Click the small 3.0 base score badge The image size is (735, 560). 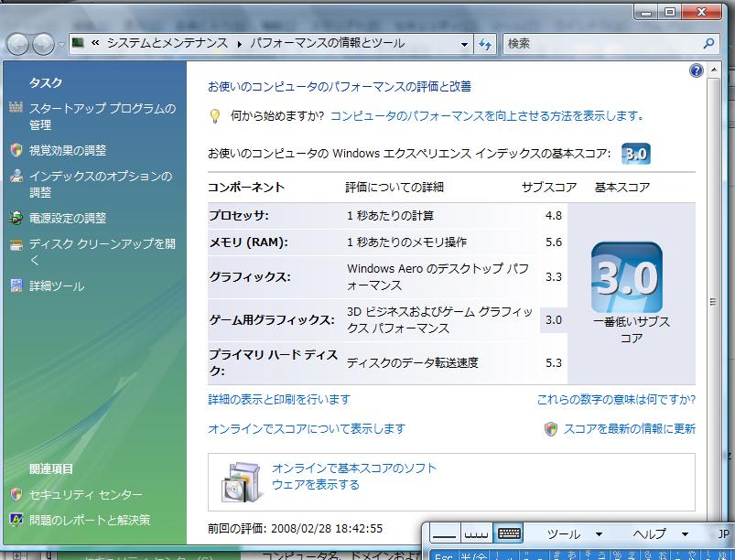pyautogui.click(x=635, y=154)
